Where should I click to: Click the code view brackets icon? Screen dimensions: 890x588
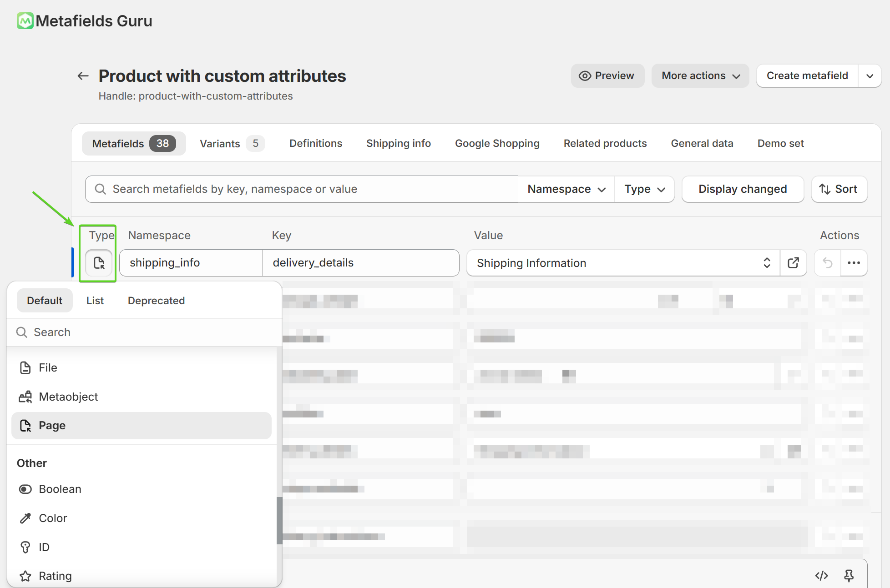821,576
